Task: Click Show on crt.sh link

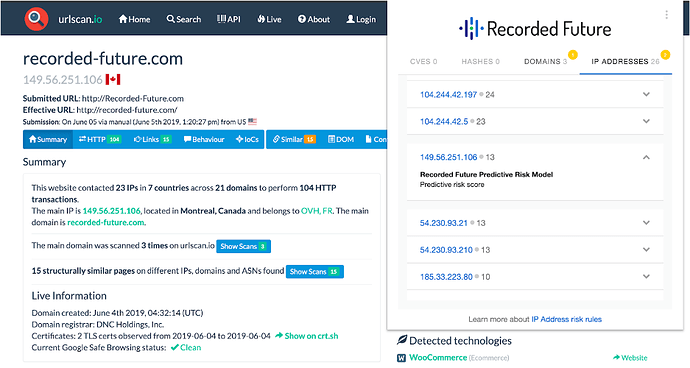Action: 307,336
